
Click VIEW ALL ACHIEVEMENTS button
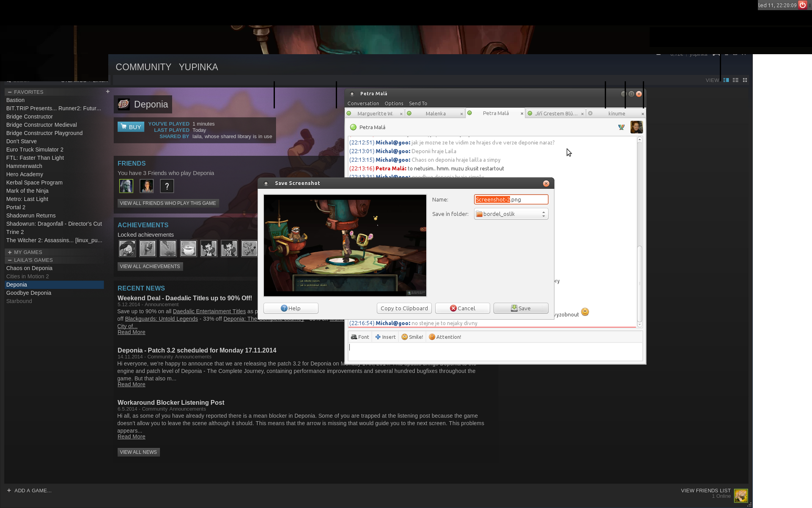pyautogui.click(x=150, y=267)
